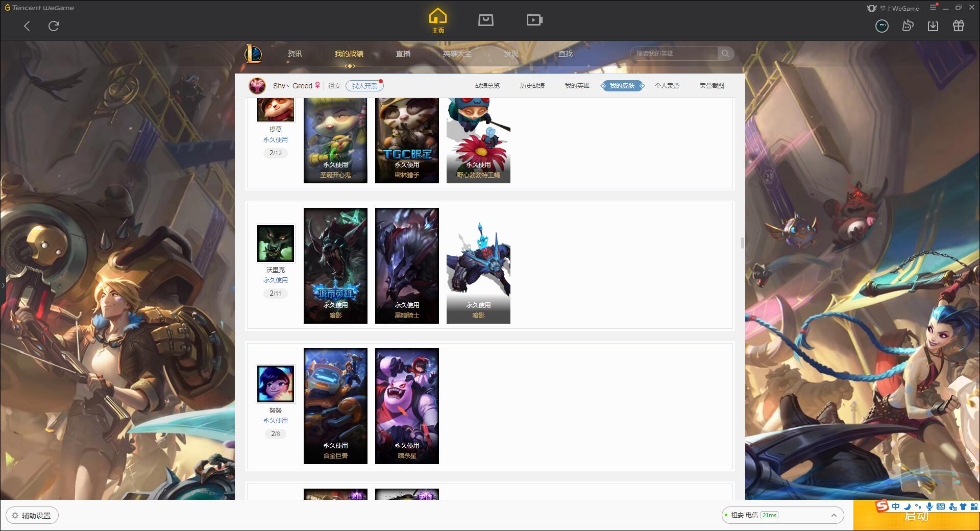Screen dimensions: 980x531
Task: Click the 2/8 skin count badge
Action: coord(276,433)
